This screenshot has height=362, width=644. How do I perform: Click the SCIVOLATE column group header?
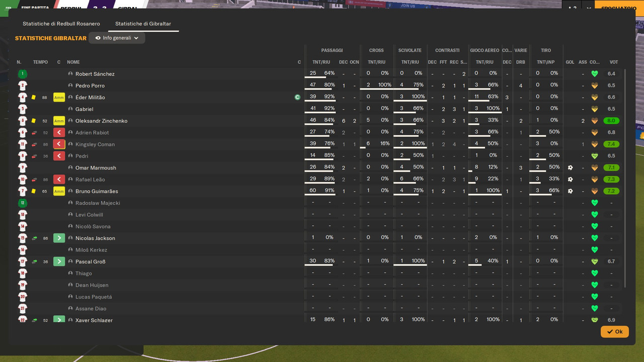pyautogui.click(x=410, y=50)
